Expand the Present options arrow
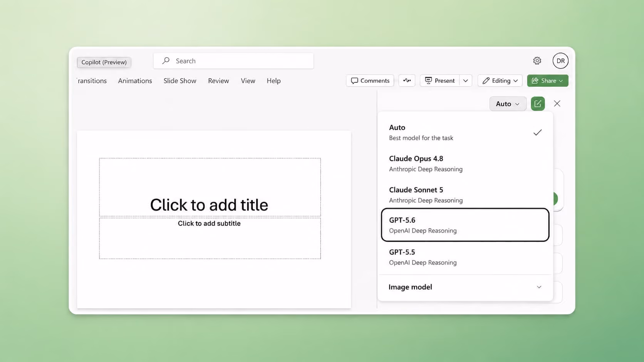This screenshot has height=362, width=644. (466, 81)
